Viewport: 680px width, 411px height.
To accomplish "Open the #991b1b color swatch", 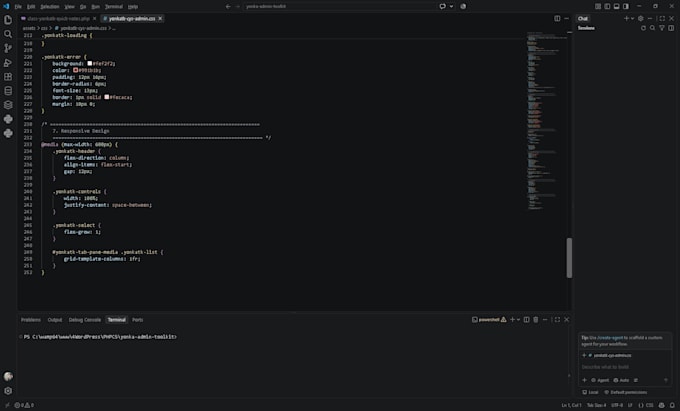I will coord(75,70).
